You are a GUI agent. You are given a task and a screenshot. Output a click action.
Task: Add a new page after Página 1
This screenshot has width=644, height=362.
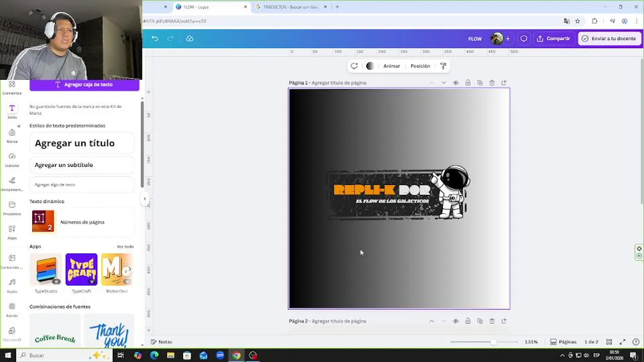pyautogui.click(x=504, y=83)
